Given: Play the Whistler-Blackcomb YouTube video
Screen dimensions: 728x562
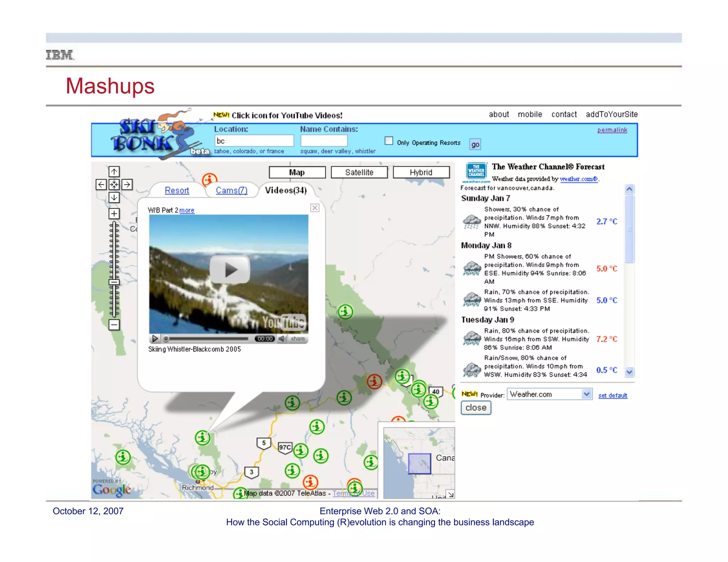Looking at the screenshot, I should click(230, 270).
